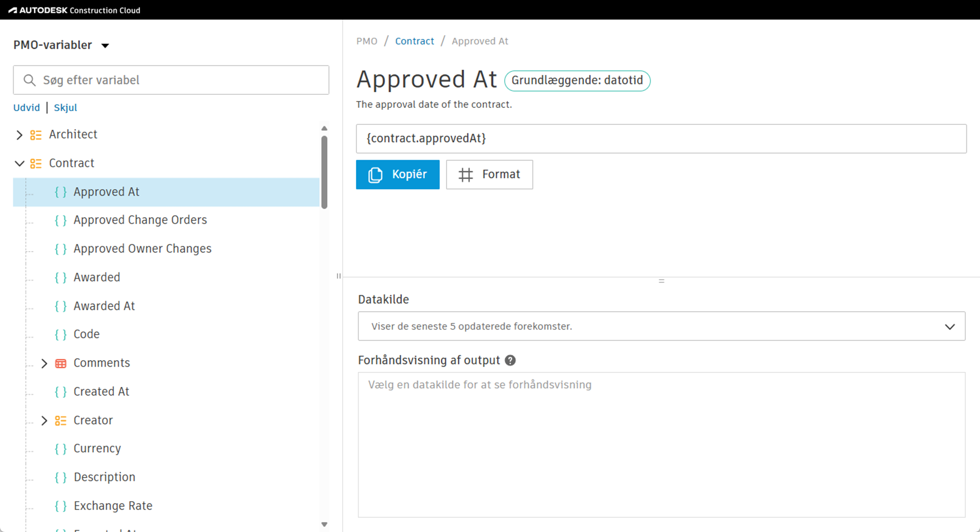This screenshot has height=532, width=980.
Task: Click the help icon beside Forhåndsvisning af output
Action: pyautogui.click(x=510, y=361)
